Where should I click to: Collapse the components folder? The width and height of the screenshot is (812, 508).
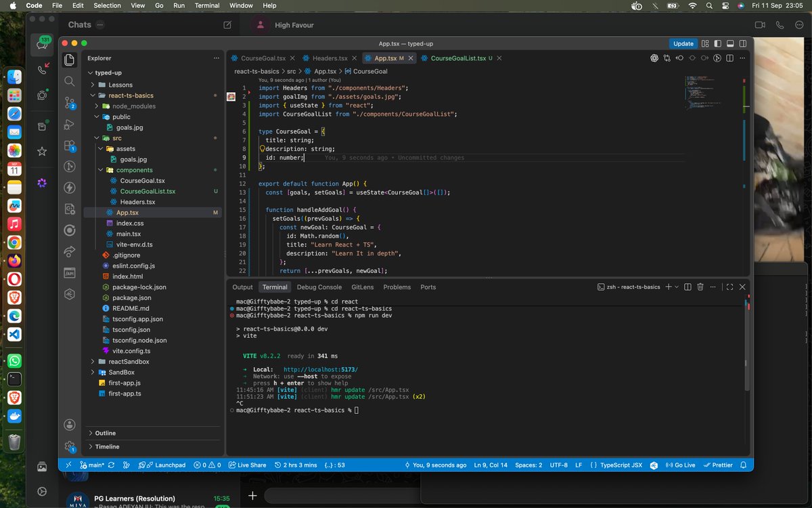pyautogui.click(x=152, y=170)
